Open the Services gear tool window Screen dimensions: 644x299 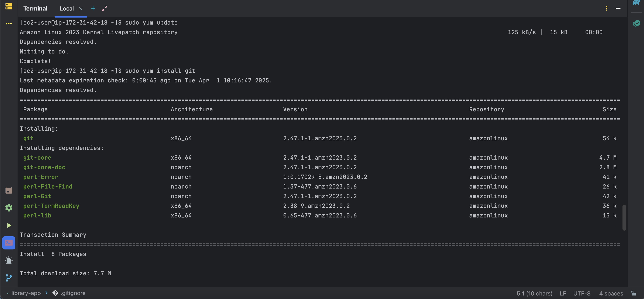[9, 208]
